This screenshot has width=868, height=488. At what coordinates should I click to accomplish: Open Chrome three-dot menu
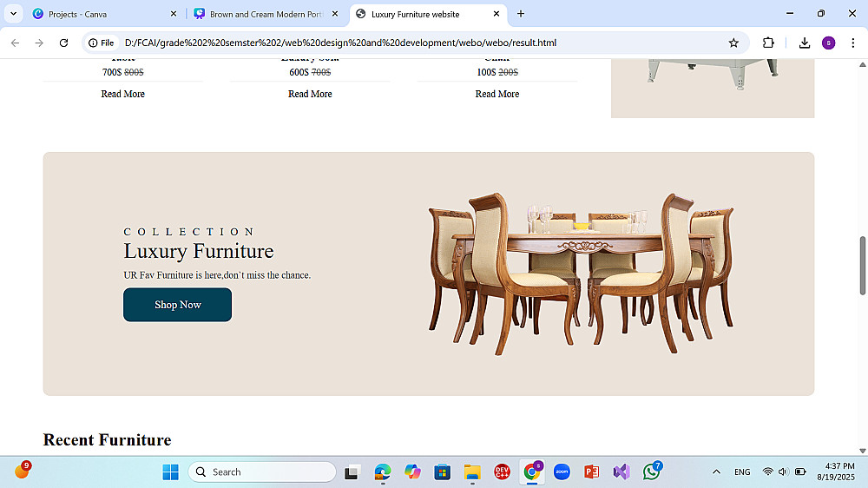(x=852, y=43)
